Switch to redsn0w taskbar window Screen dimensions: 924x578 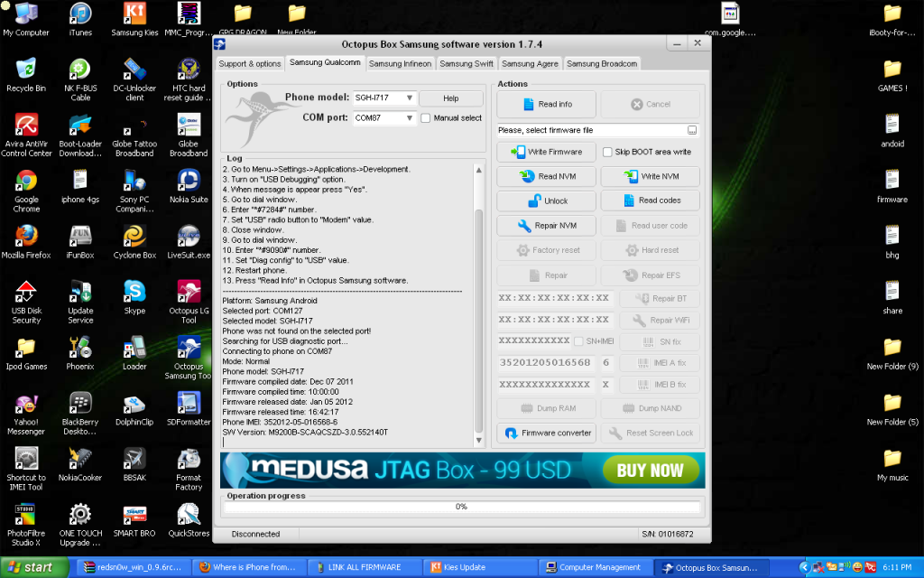pyautogui.click(x=134, y=567)
